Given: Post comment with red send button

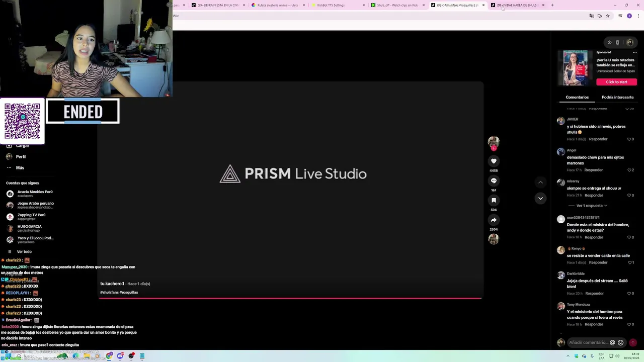Looking at the screenshot, I should coord(633,342).
